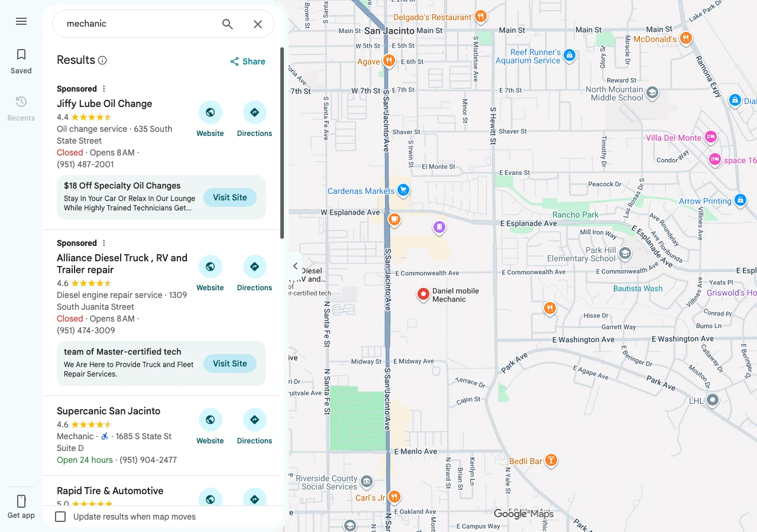Visit Site for Master-certified tech ad
The width and height of the screenshot is (757, 532).
[230, 364]
